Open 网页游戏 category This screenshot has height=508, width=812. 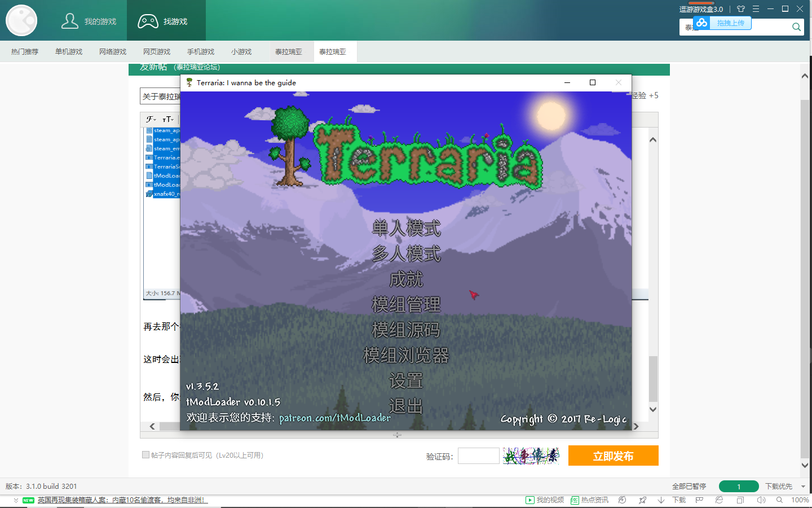click(157, 52)
